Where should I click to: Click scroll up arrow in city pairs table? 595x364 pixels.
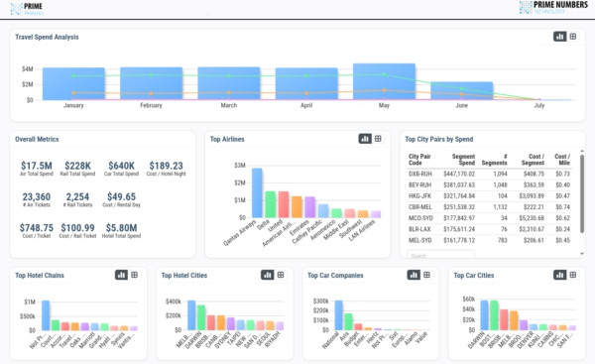tap(582, 151)
